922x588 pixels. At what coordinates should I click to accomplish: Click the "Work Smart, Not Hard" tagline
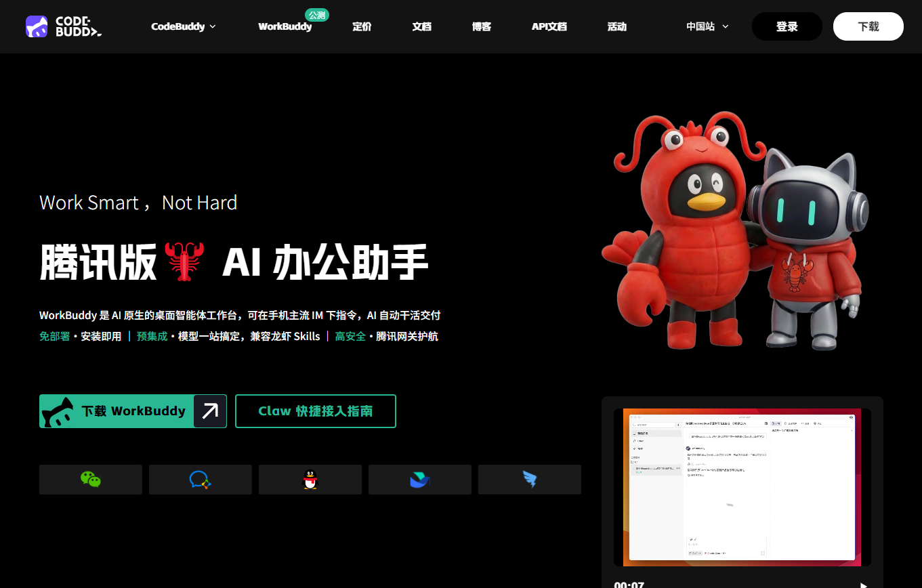click(138, 203)
